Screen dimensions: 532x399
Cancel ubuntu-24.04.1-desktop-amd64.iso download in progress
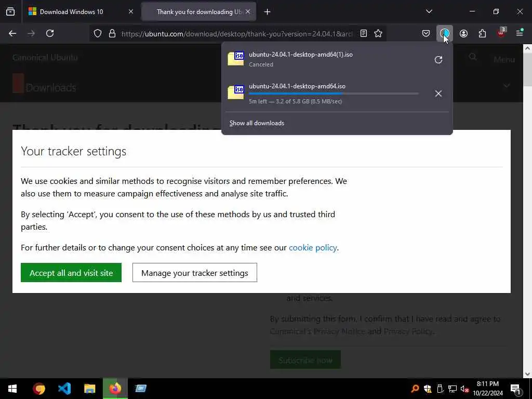[438, 94]
